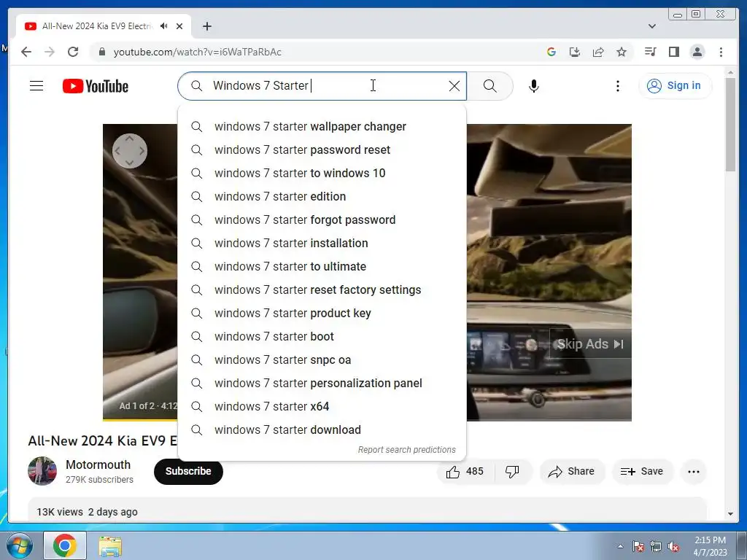Choose suggestion 'windows 7 starter boot'
Screen dimensions: 747x560
coord(322,337)
